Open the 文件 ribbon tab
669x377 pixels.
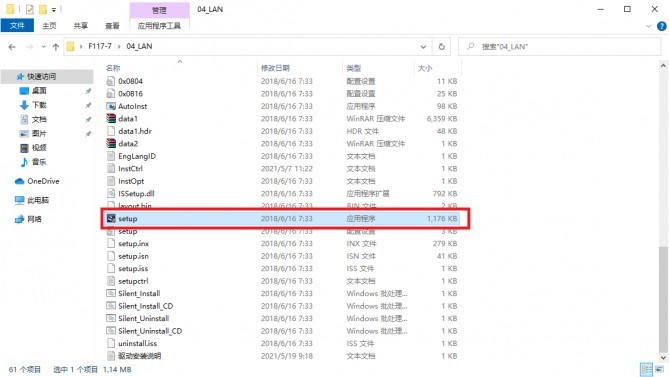pyautogui.click(x=17, y=26)
